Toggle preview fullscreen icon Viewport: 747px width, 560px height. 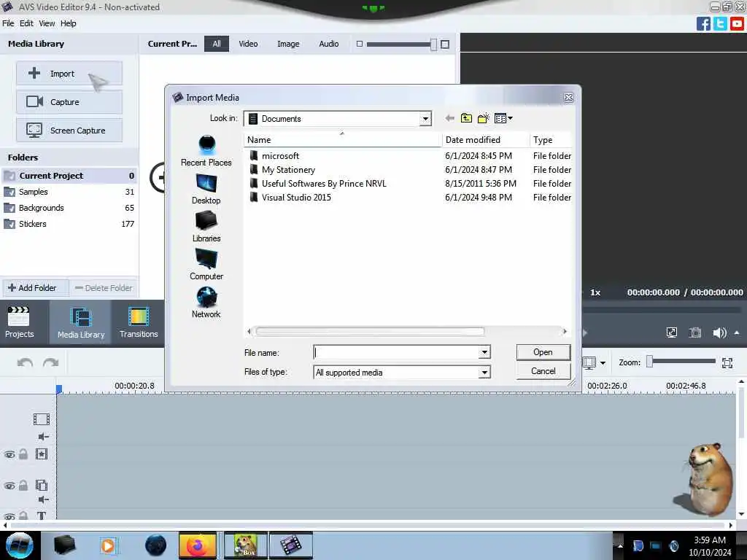click(x=671, y=332)
